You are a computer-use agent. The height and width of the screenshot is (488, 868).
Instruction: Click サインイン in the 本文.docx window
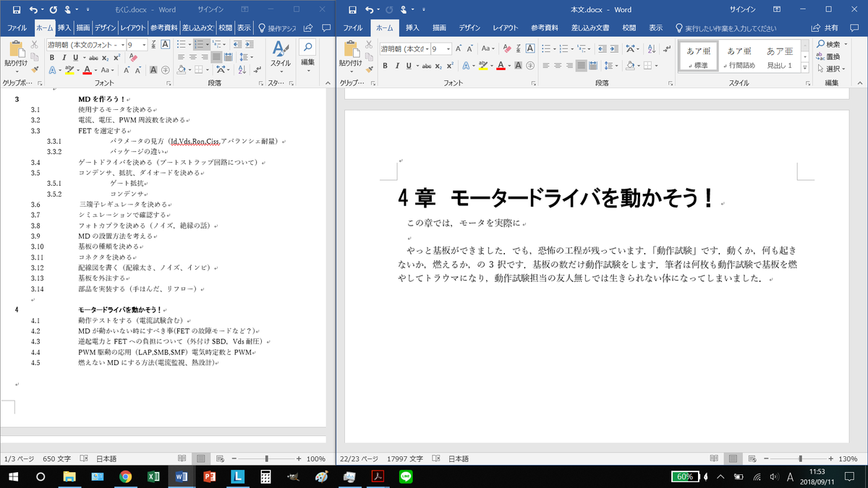click(744, 10)
